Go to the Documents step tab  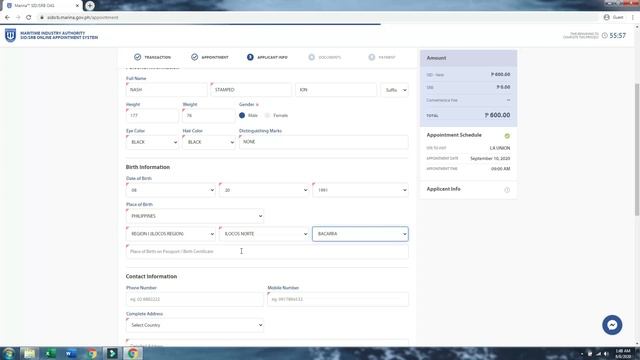click(x=325, y=57)
